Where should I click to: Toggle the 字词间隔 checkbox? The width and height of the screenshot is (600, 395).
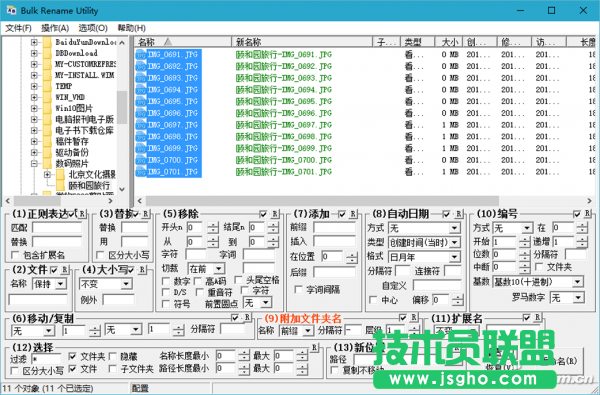298,290
